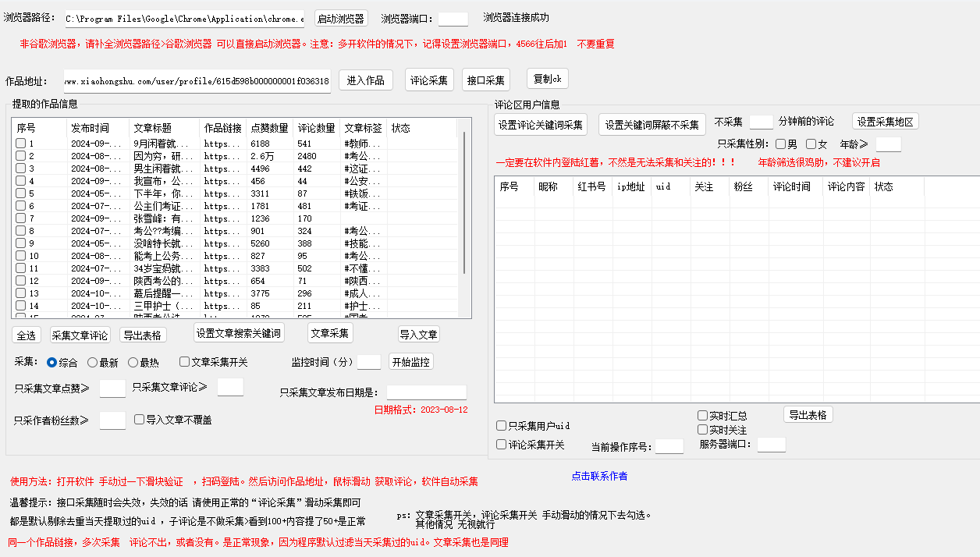This screenshot has height=557, width=980.
Task: Click the 进入作品 button
Action: (x=365, y=80)
